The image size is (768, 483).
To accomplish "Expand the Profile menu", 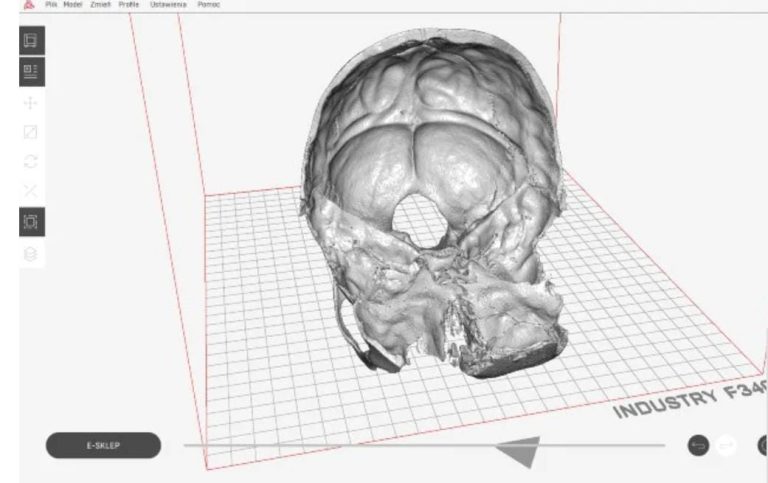I will click(x=128, y=5).
